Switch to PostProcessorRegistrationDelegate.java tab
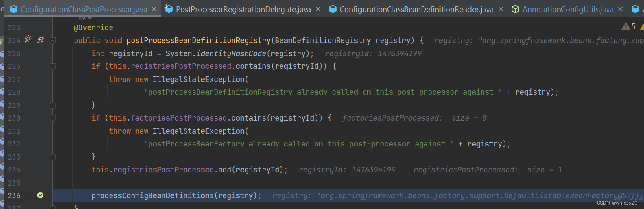This screenshot has height=209, width=644. [x=243, y=9]
